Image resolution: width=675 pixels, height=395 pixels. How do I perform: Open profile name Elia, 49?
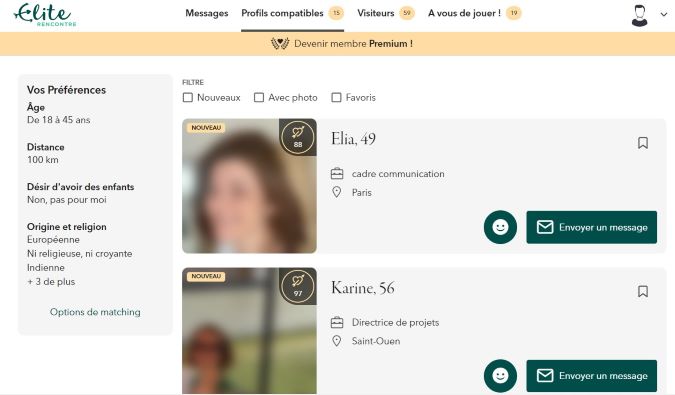click(353, 139)
